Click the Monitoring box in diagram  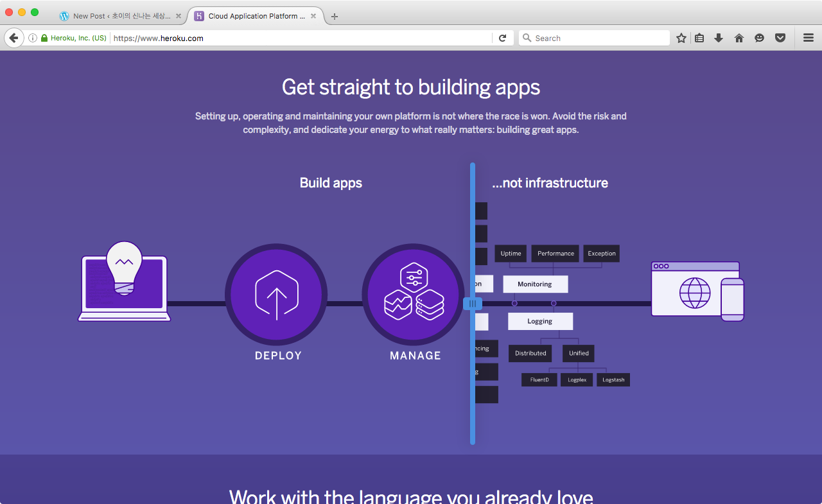535,284
